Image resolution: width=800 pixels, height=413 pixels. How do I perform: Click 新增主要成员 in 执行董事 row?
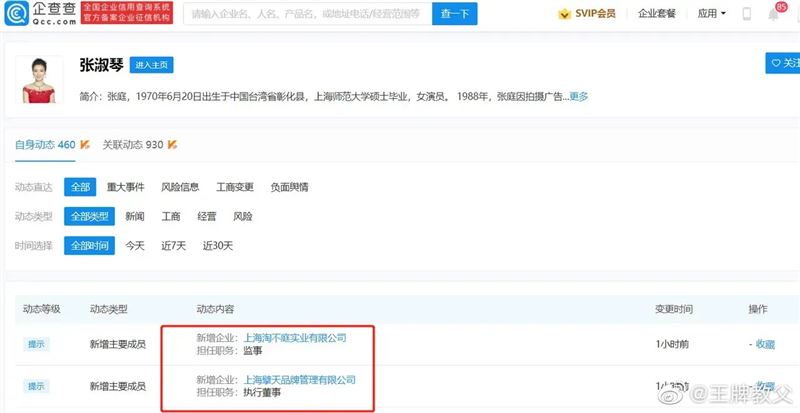pos(118,386)
